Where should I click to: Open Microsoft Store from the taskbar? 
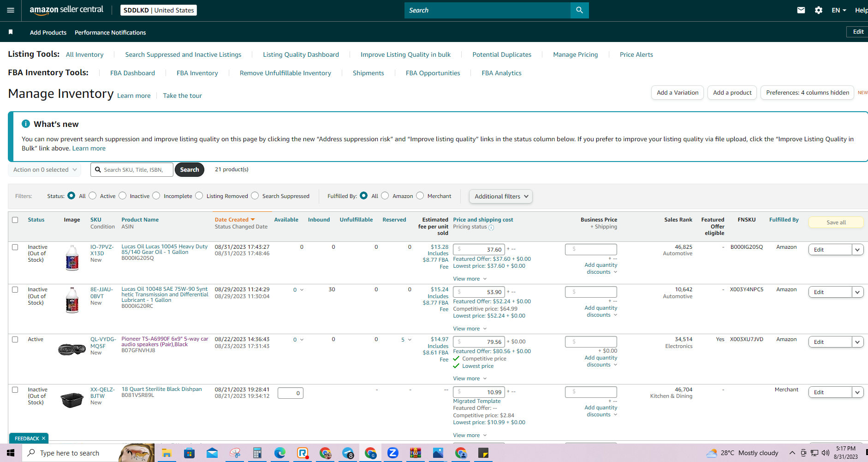click(189, 453)
